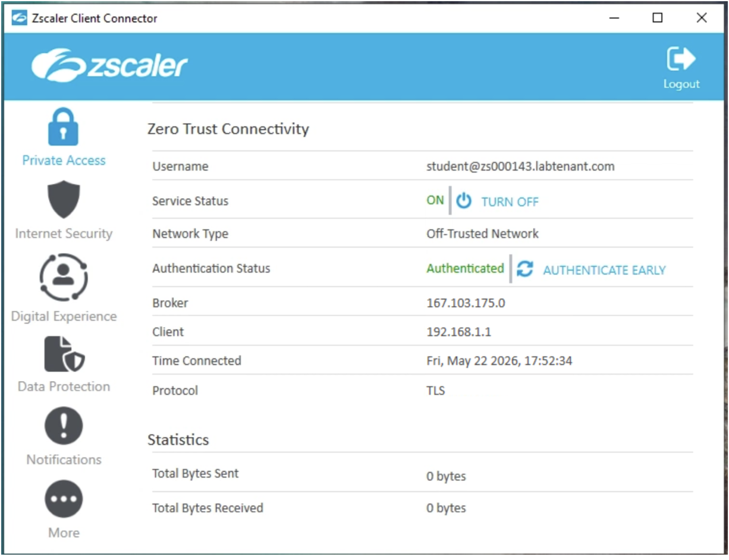Click the Protocol row label

(x=175, y=391)
